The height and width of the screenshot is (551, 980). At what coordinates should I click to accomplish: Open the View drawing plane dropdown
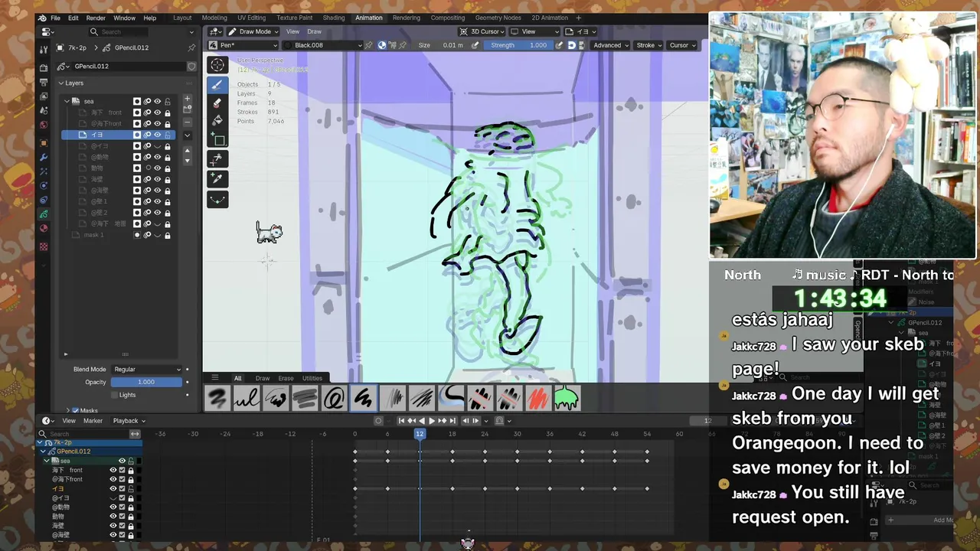(534, 31)
